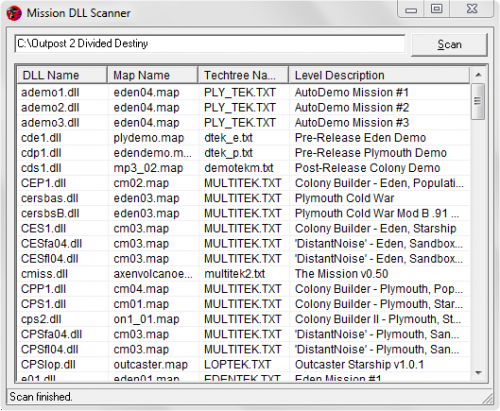Click Post-Release Colony Demo description
Viewport: 500px width, 411px height.
pyautogui.click(x=368, y=168)
